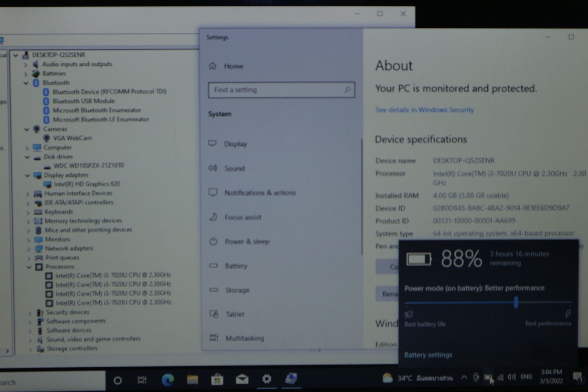The height and width of the screenshot is (392, 588).
Task: Select Mice and other pointing devices
Action: (88, 230)
